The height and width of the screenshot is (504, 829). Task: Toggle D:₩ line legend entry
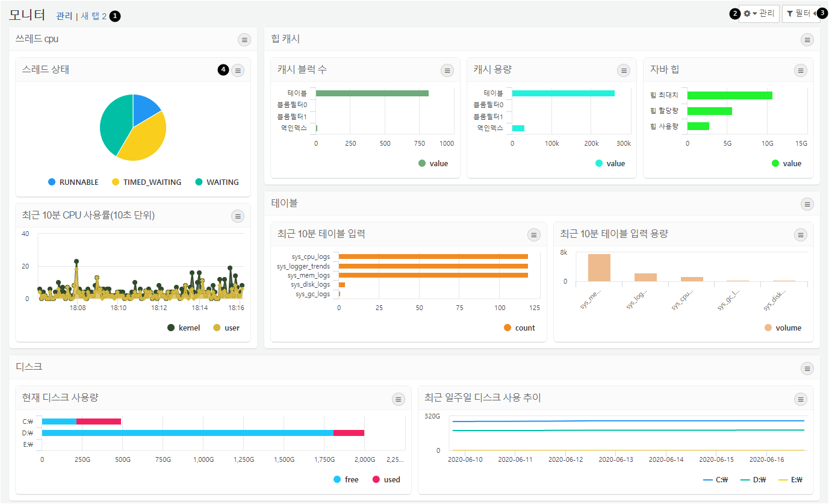(x=754, y=481)
